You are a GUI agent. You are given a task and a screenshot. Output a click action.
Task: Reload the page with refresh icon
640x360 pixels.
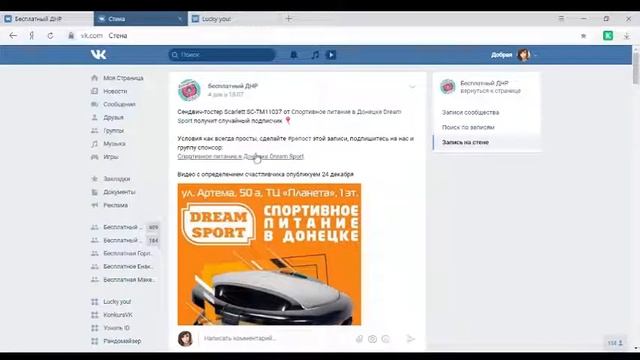pyautogui.click(x=50, y=36)
